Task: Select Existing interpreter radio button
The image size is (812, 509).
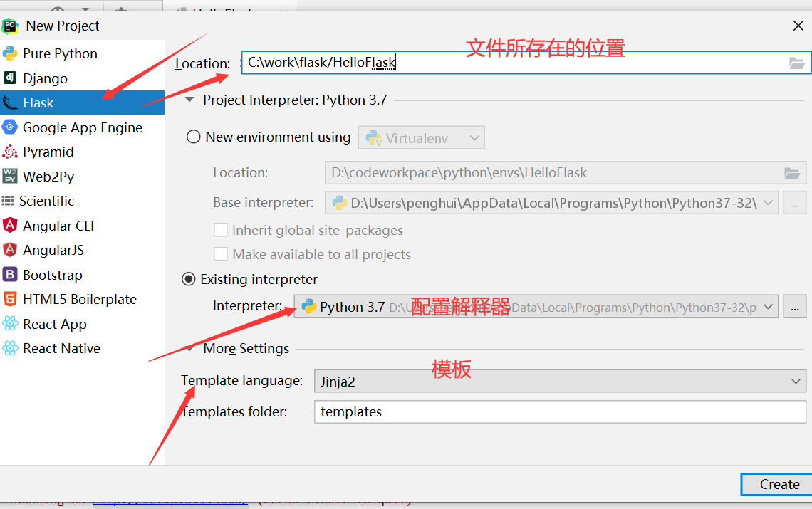Action: pos(189,279)
